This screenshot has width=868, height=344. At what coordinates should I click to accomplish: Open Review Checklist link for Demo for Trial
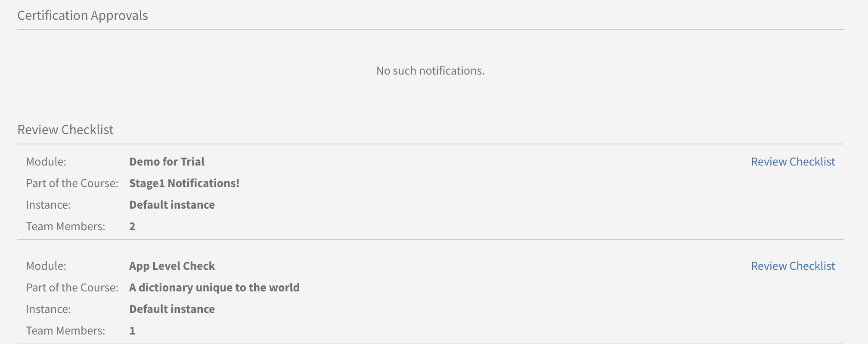pos(793,162)
